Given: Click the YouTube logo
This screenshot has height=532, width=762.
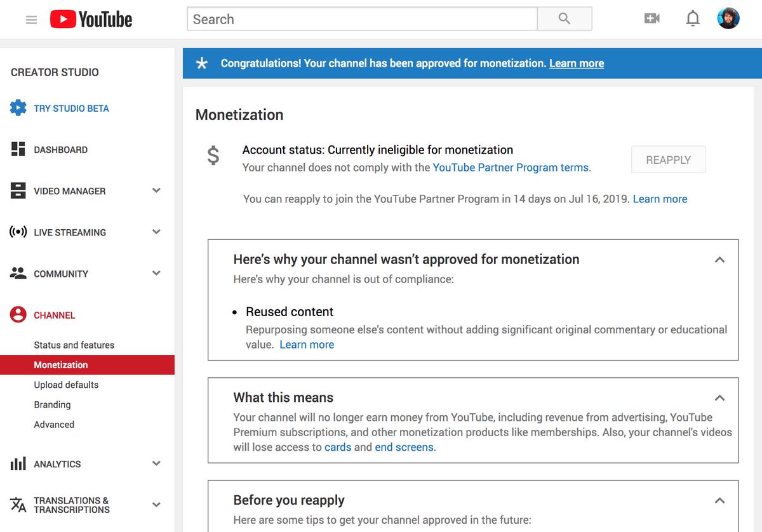Looking at the screenshot, I should coord(91,20).
